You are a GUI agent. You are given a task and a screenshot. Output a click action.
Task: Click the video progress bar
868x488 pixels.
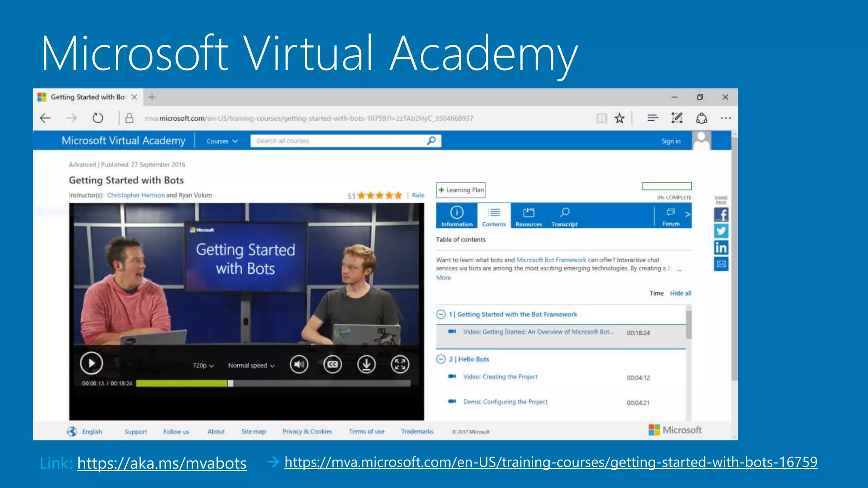273,383
